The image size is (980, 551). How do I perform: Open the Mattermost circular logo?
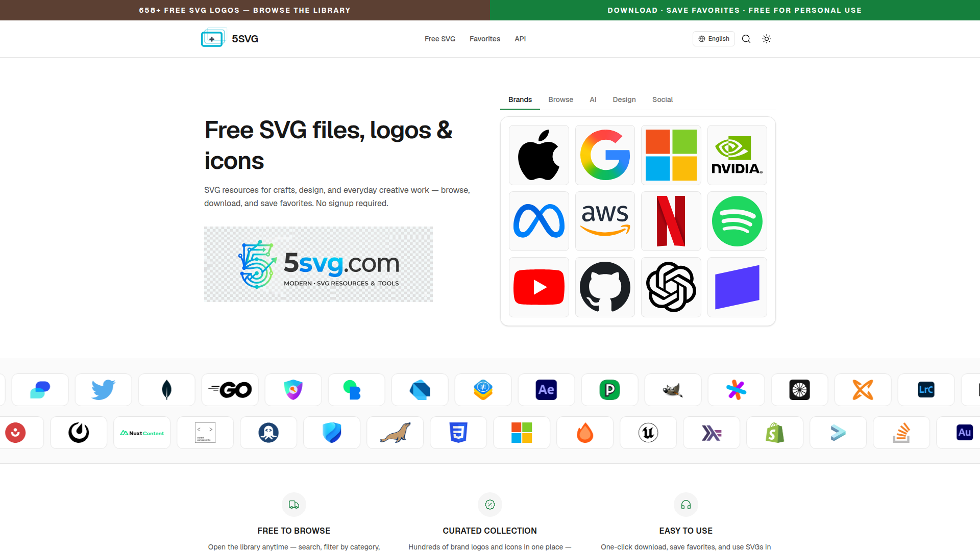pyautogui.click(x=79, y=433)
